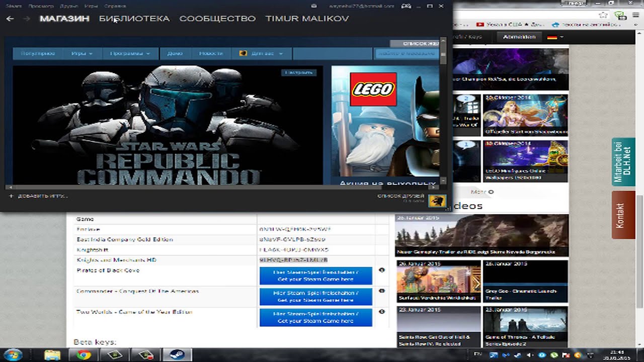Open the СПИСОК ЖЕЛАЕМОГО wishlist button
This screenshot has width=644, height=362.
(415, 44)
